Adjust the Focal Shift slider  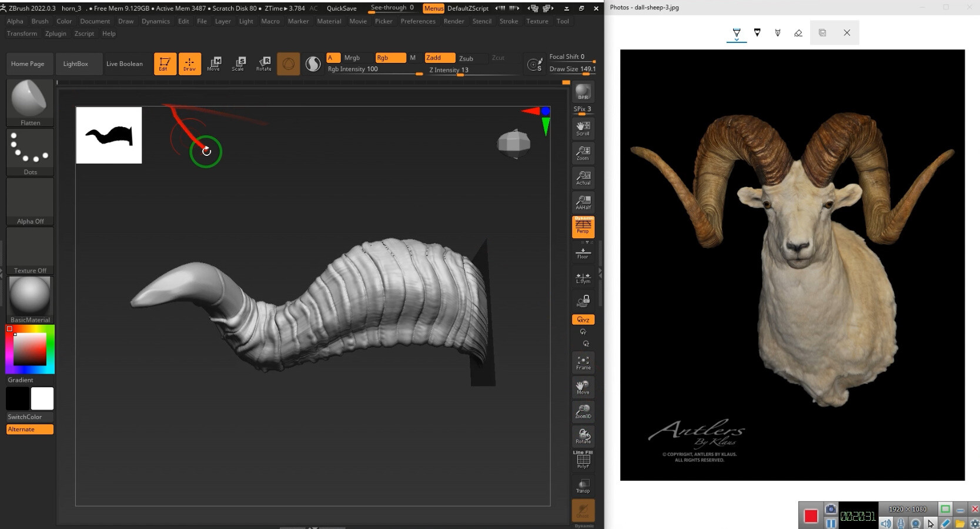572,57
